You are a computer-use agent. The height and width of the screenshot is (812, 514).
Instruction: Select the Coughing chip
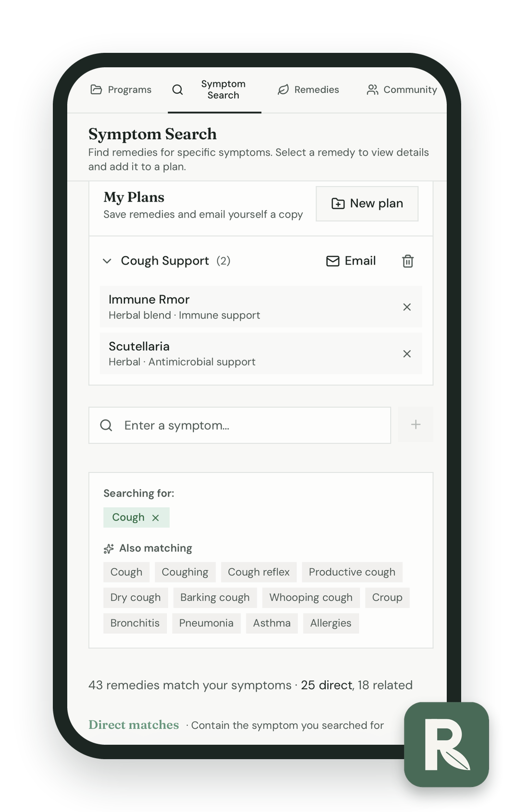point(185,572)
